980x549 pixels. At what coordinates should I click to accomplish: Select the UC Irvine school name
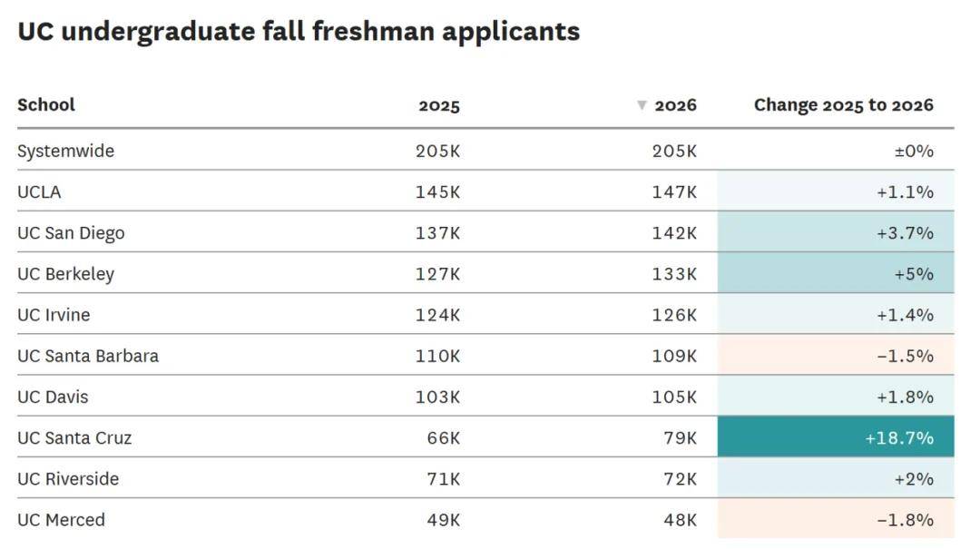(54, 315)
